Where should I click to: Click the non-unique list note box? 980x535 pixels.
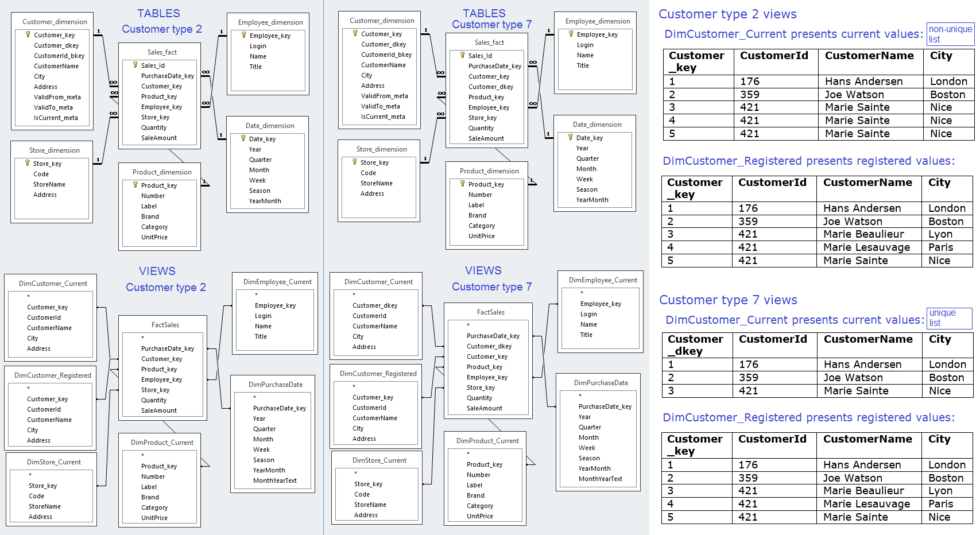950,34
